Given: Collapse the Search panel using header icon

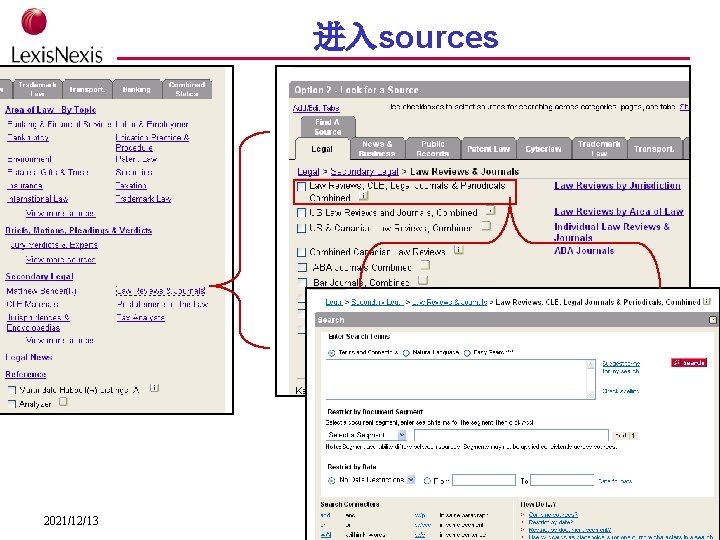Looking at the screenshot, I should [x=713, y=320].
